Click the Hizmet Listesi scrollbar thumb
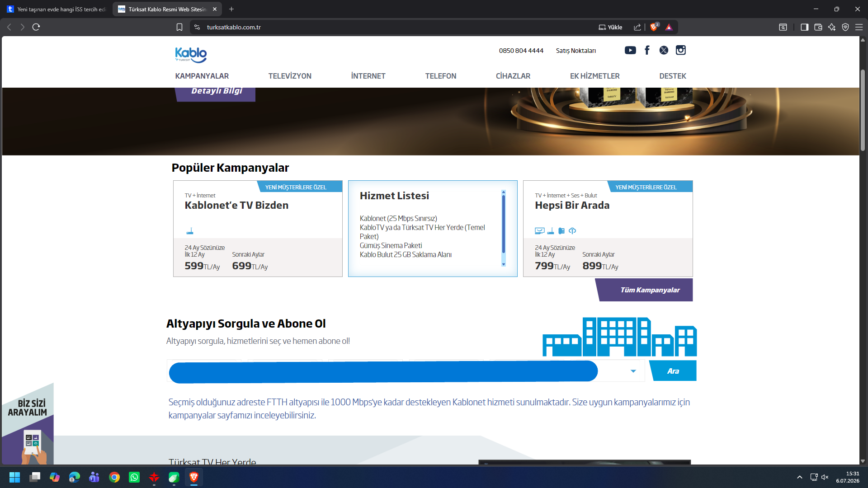Screen dimensions: 868x488 click(x=504, y=224)
